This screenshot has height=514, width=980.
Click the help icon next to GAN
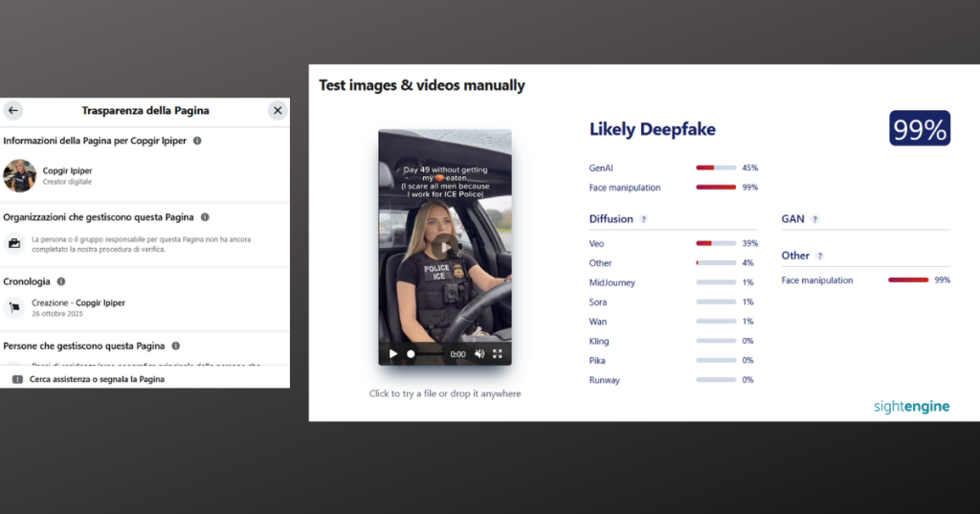pos(814,219)
